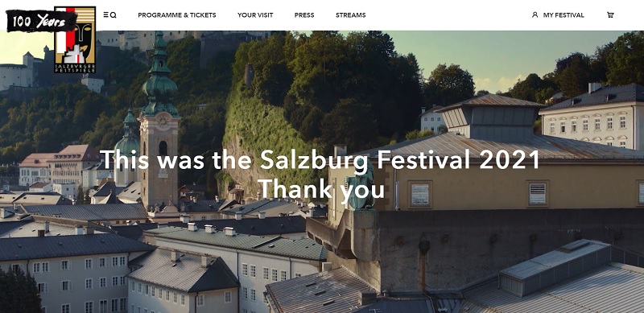644x313 pixels.
Task: Open the Your Visit menu
Action: pyautogui.click(x=255, y=15)
